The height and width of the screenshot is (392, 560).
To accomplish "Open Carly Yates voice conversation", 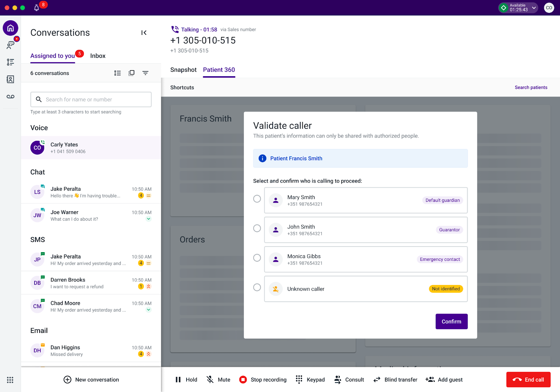I will (91, 148).
